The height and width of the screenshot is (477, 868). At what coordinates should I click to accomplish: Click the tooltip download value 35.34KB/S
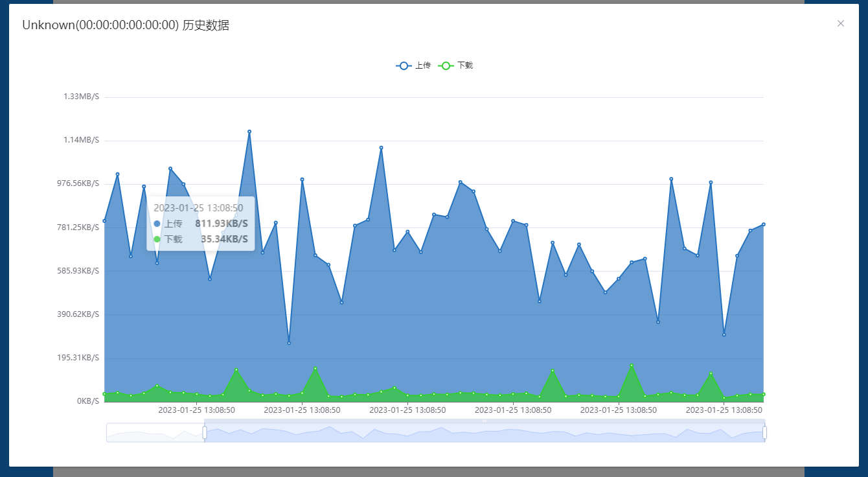point(224,239)
